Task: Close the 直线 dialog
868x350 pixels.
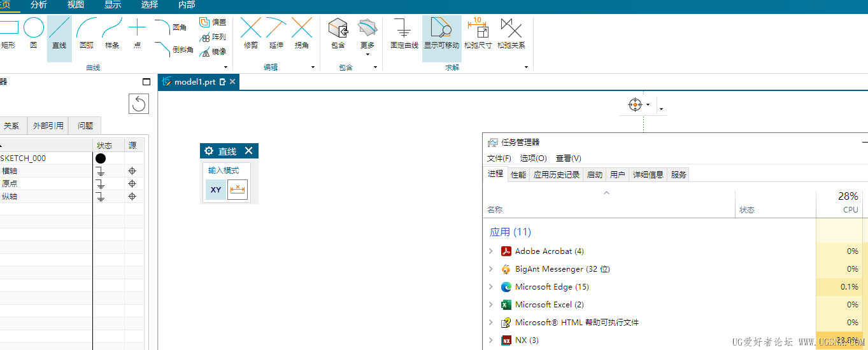Action: (248, 151)
